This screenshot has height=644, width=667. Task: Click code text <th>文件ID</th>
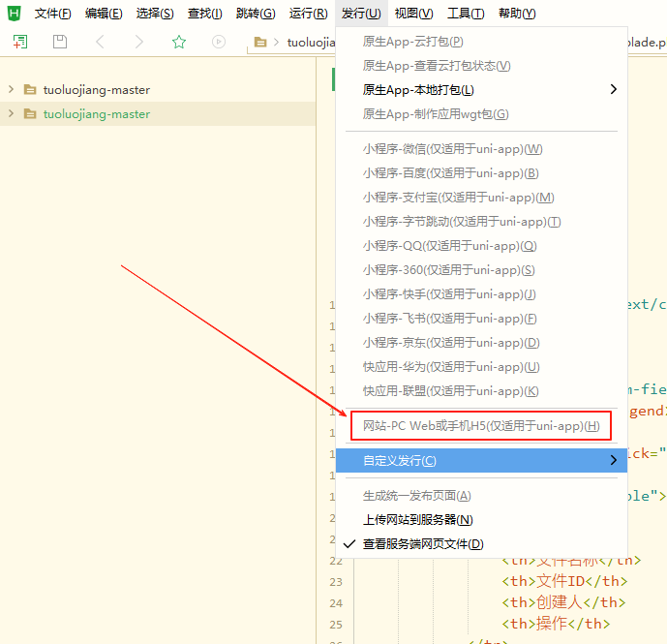[564, 581]
